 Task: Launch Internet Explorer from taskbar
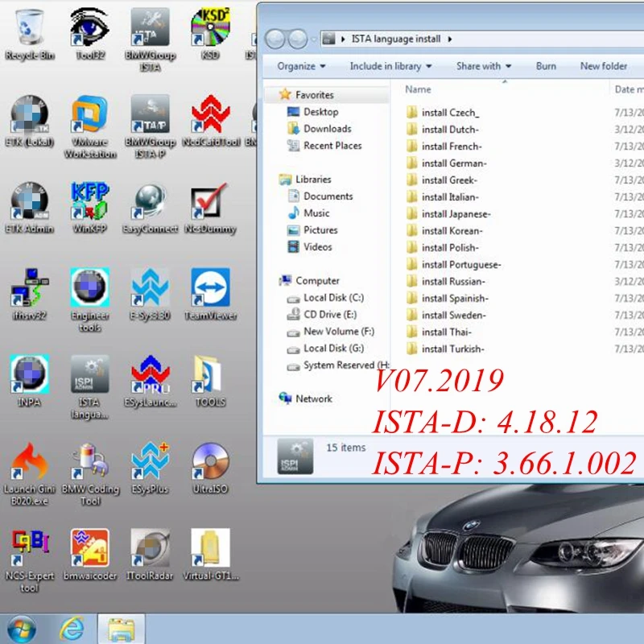[72, 629]
